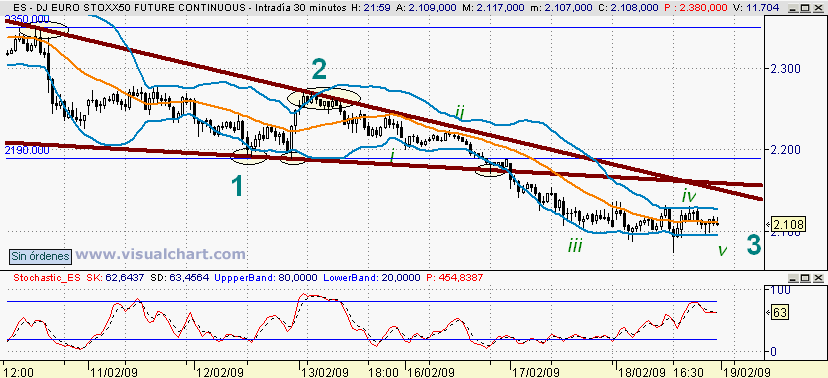This screenshot has width=828, height=378.
Task: Click the 16/02/09 date on time axis
Action: coord(430,372)
